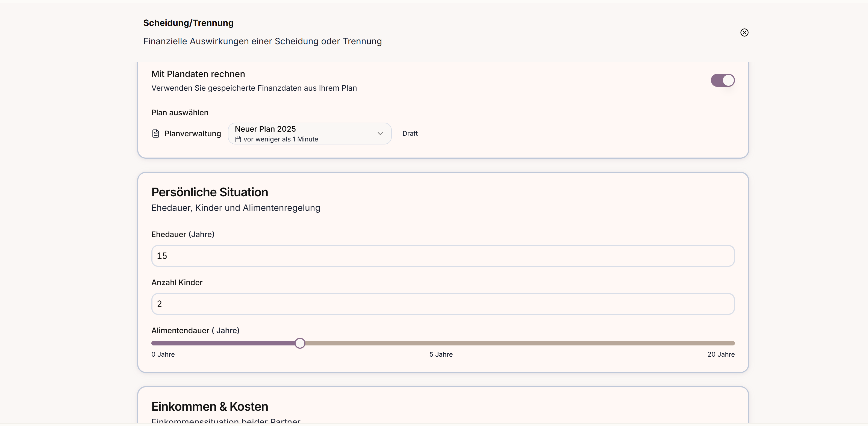Click the Einkommen & Kosten section heading
This screenshot has height=426, width=868.
click(x=209, y=406)
